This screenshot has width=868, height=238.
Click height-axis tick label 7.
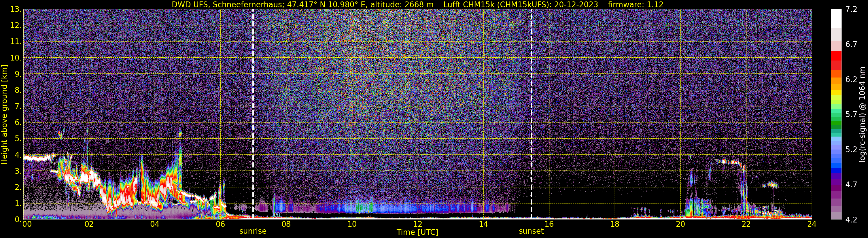click(x=18, y=107)
